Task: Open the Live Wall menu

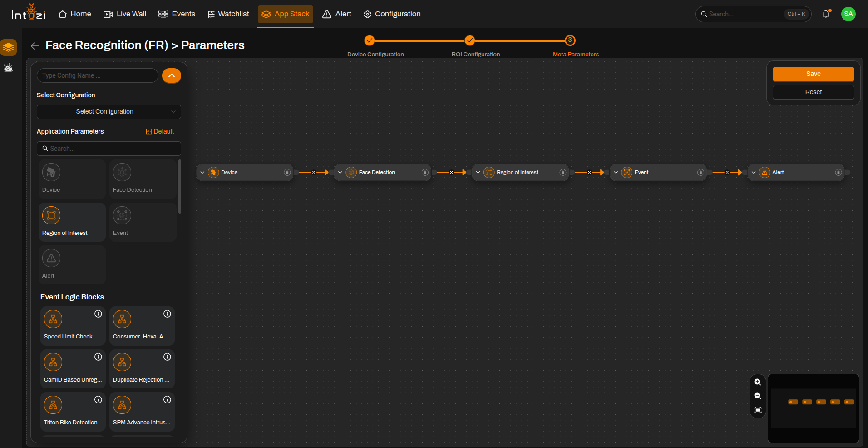Action: tap(125, 14)
